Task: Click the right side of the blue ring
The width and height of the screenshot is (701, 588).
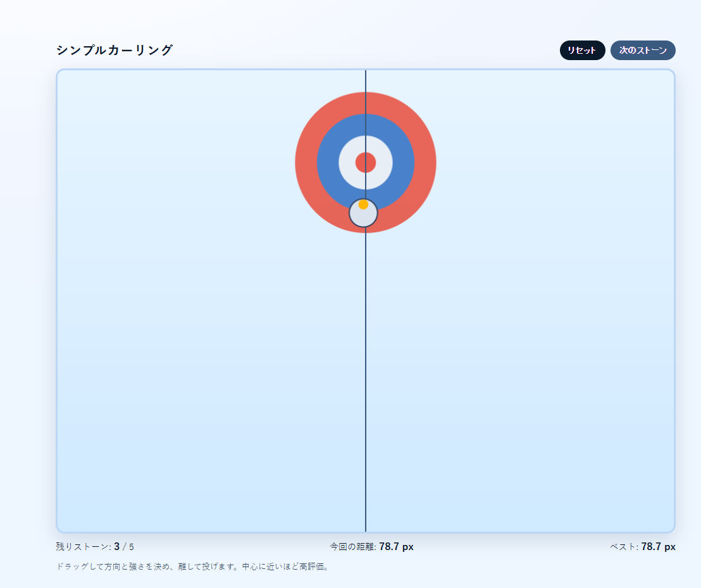Action: [x=404, y=163]
